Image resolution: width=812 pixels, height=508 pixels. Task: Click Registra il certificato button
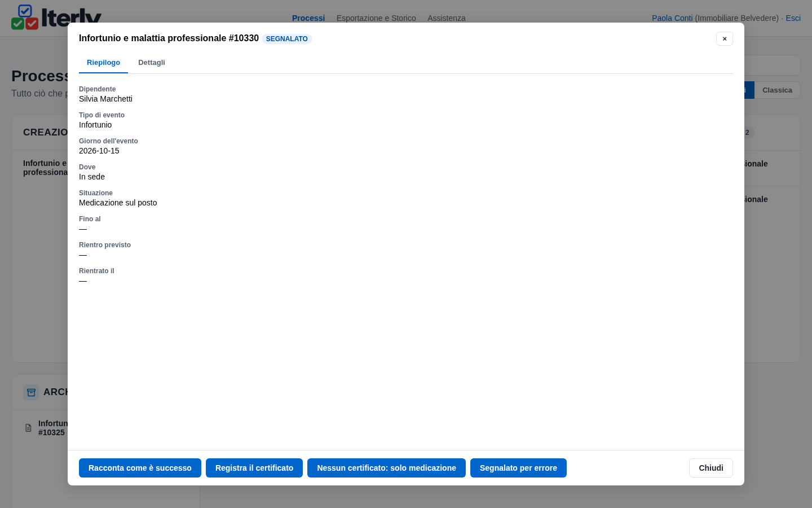[x=254, y=468]
